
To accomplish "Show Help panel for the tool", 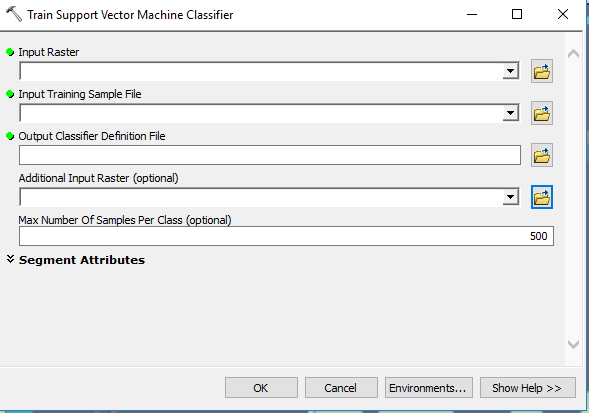I will (x=527, y=387).
